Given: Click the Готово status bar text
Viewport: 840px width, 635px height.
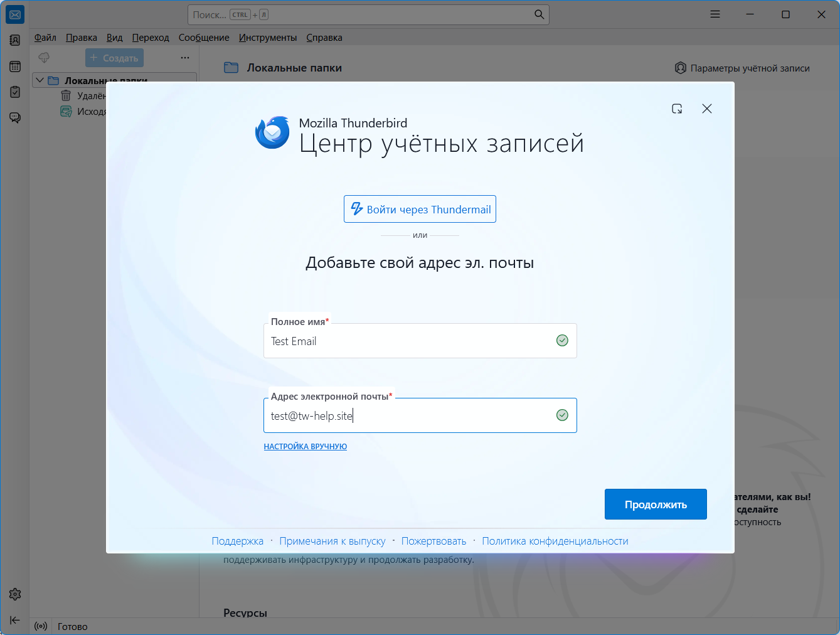Looking at the screenshot, I should 73,626.
